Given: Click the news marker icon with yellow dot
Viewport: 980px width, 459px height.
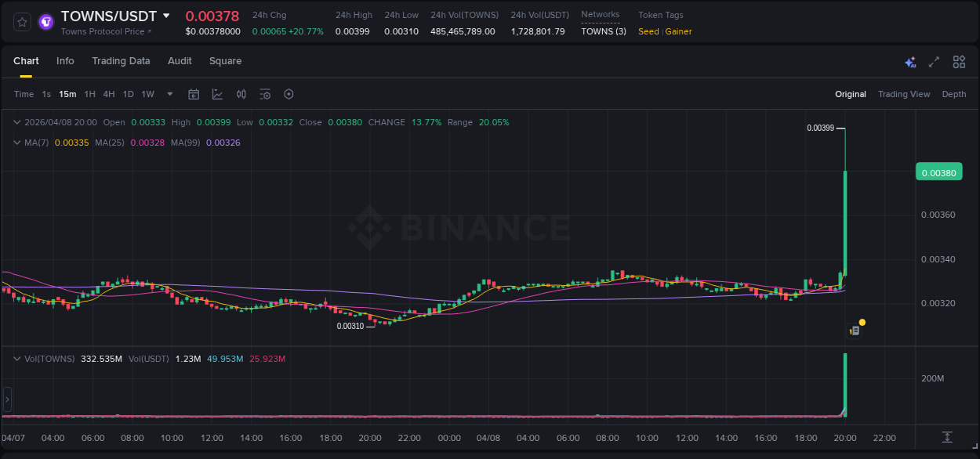Looking at the screenshot, I should coord(855,328).
